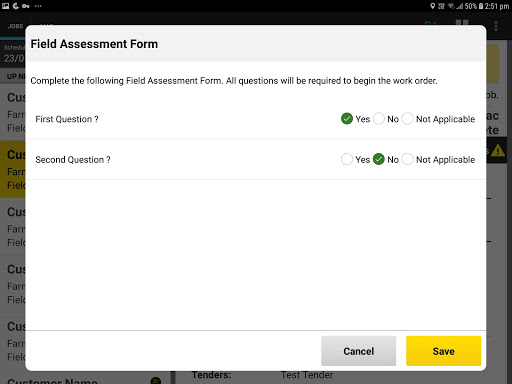
Task: Save the Field Assessment Form
Action: 443,351
